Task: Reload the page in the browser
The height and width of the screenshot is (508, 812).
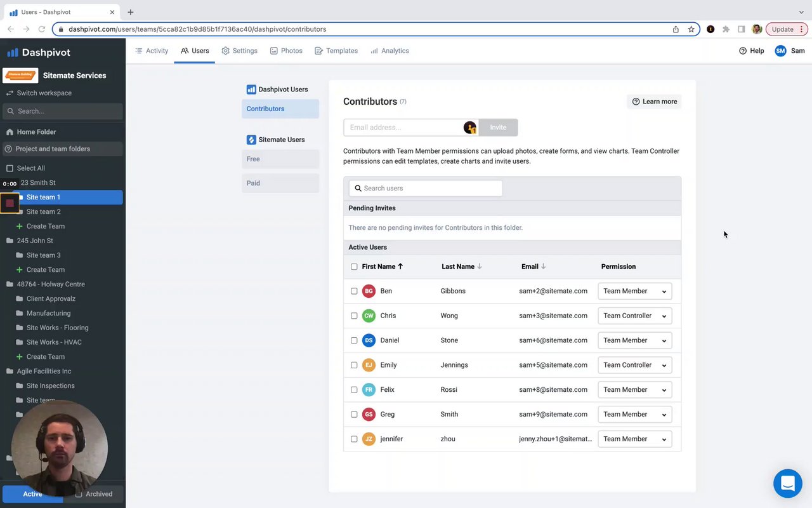Action: coord(42,29)
